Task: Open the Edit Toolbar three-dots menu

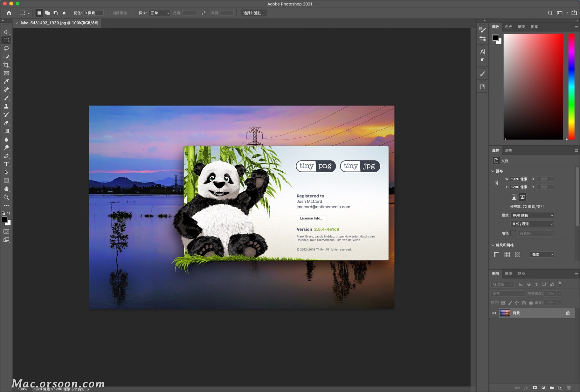Action: (x=6, y=206)
